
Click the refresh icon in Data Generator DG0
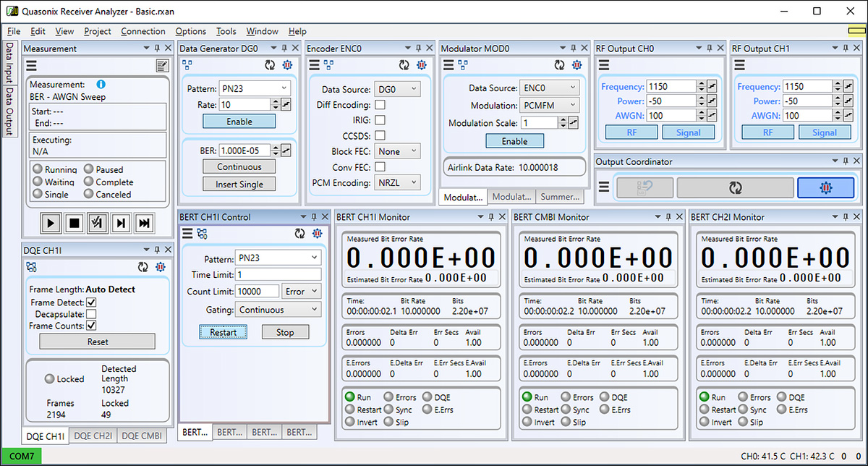[269, 65]
